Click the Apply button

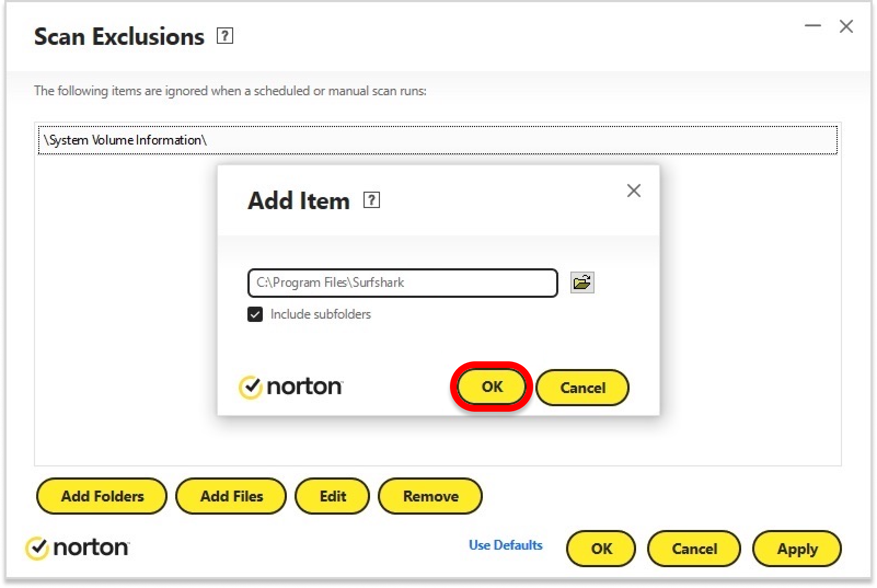tap(797, 549)
